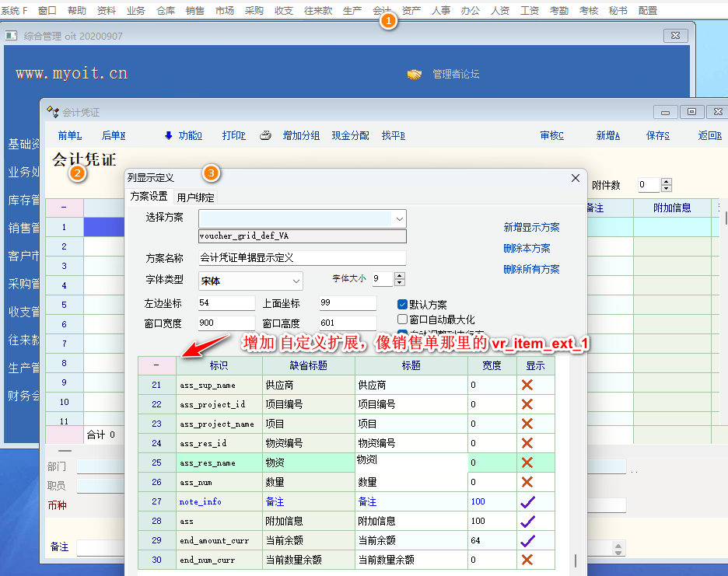728x576 pixels.
Task: Click the printer icon in voucher toolbar
Action: 265,135
